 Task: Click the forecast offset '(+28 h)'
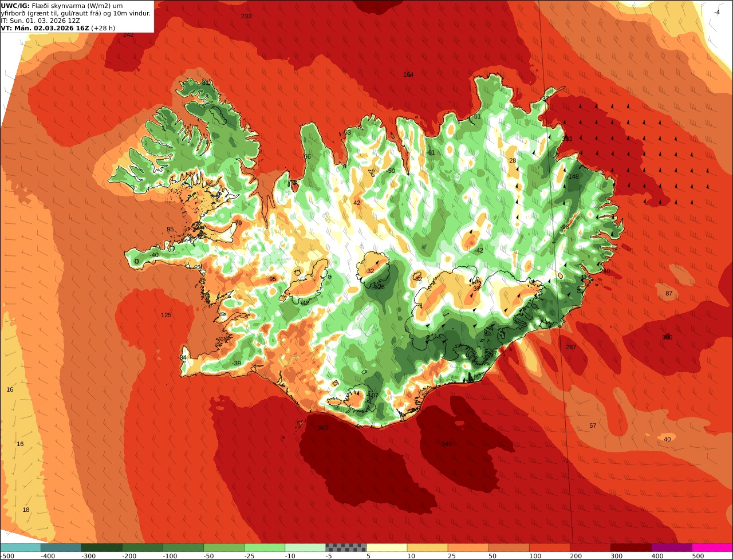coord(103,28)
